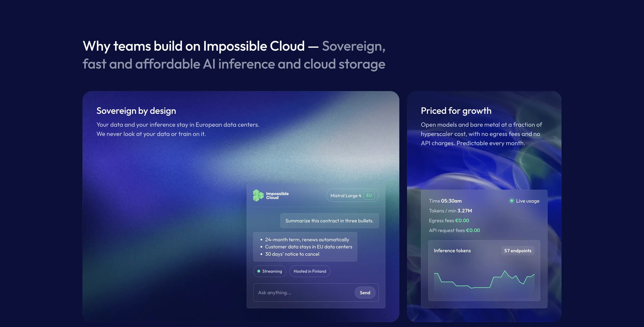Click the Ask anything input field
Screen dimensions: 644x327
(316, 292)
